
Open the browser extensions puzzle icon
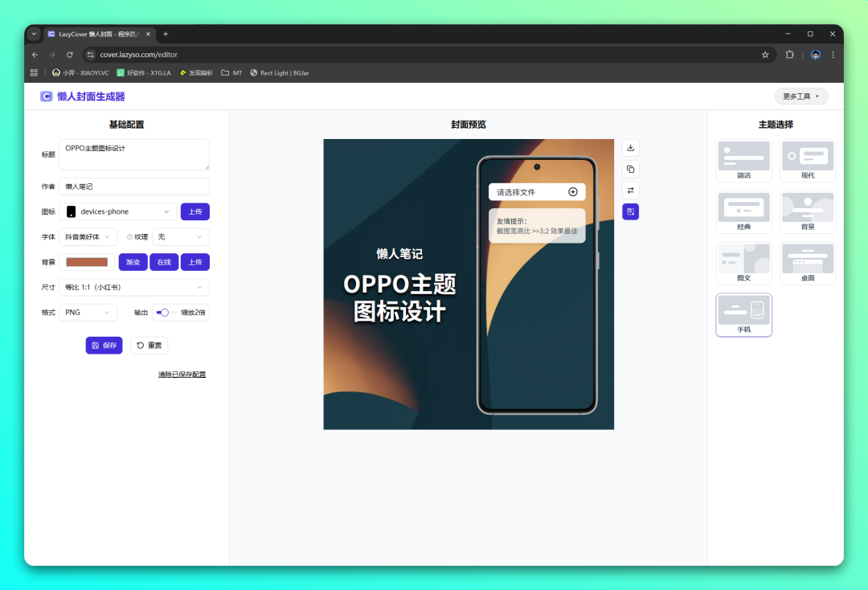[790, 55]
